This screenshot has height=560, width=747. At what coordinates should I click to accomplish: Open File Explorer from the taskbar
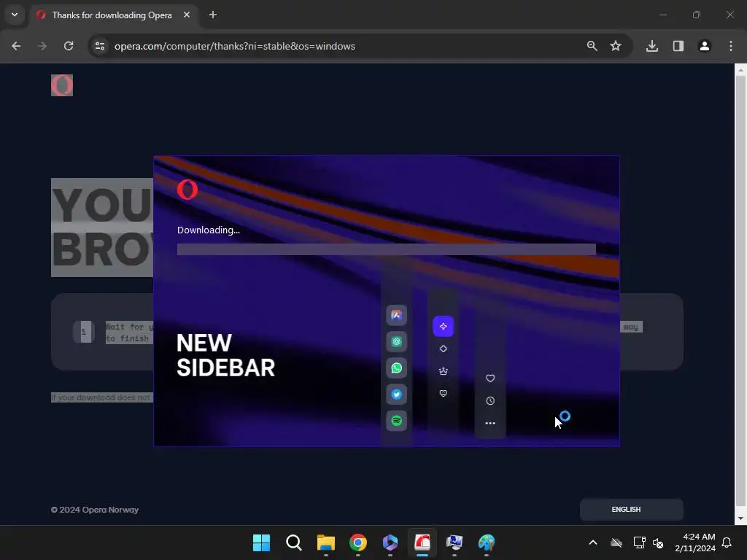pyautogui.click(x=326, y=542)
